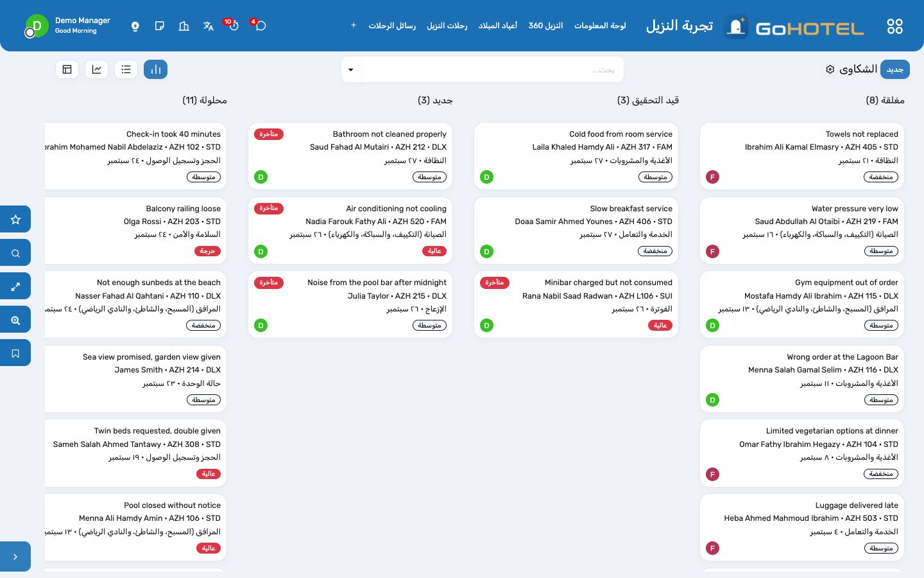Open the النزيل 360 menu
Screen dimensions: 924x578
545,26
